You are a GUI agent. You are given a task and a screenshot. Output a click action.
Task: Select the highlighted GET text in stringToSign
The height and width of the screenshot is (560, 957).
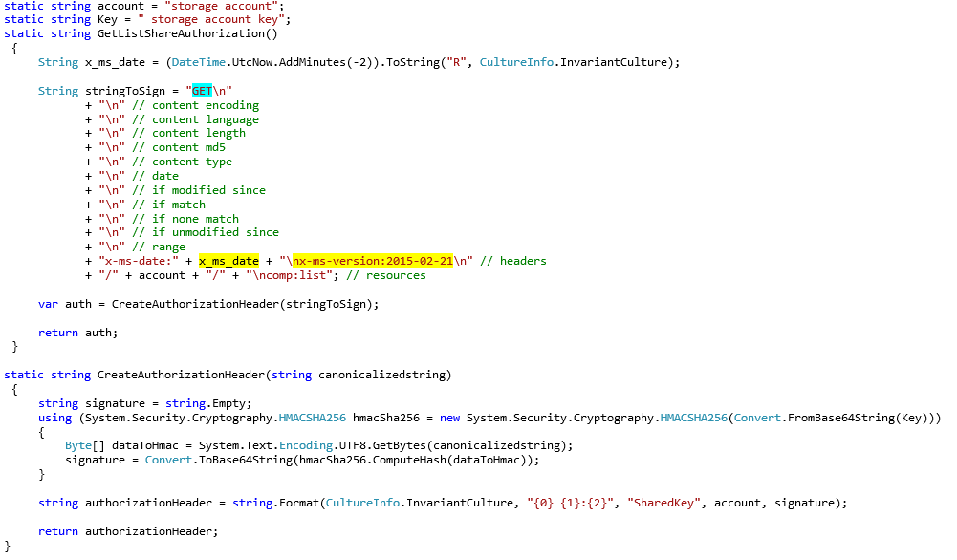[x=203, y=90]
